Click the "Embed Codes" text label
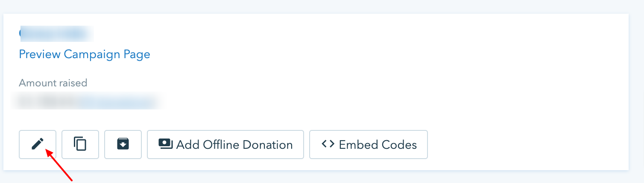This screenshot has height=183, width=644. (x=378, y=145)
